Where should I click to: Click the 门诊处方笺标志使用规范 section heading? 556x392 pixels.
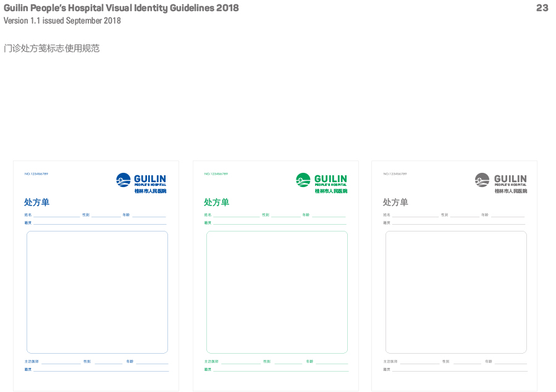(x=52, y=48)
